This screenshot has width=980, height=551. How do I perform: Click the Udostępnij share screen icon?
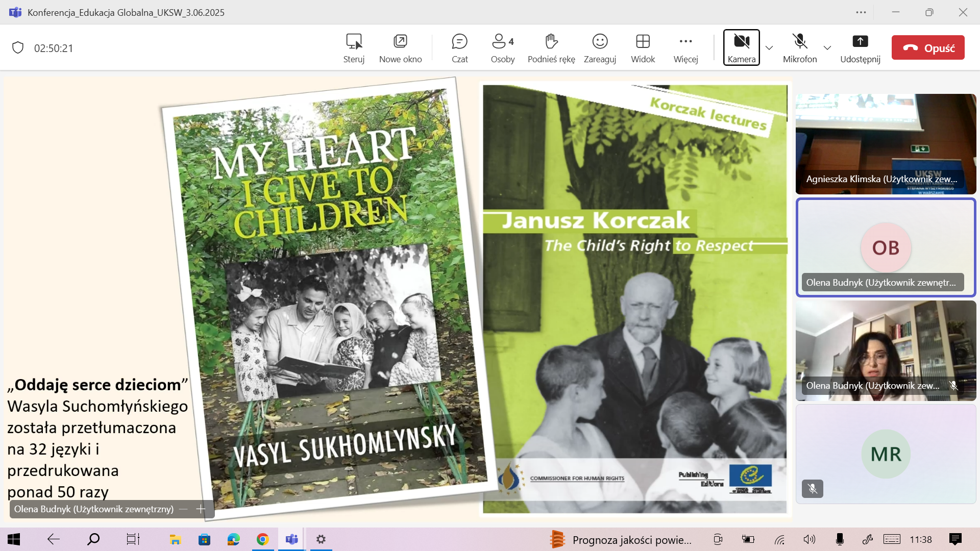pyautogui.click(x=860, y=41)
